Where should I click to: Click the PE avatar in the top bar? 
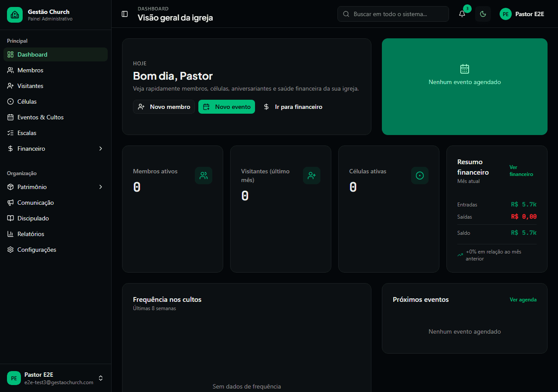point(506,14)
